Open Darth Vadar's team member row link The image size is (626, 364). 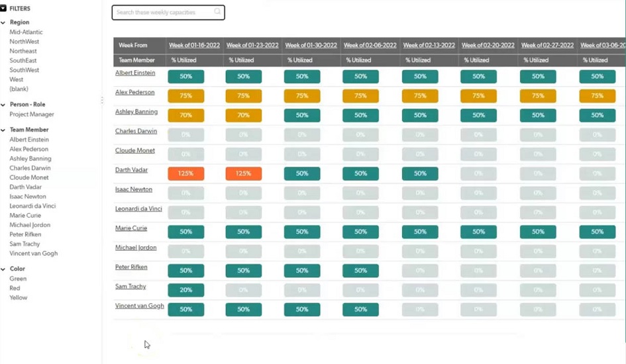[131, 170]
